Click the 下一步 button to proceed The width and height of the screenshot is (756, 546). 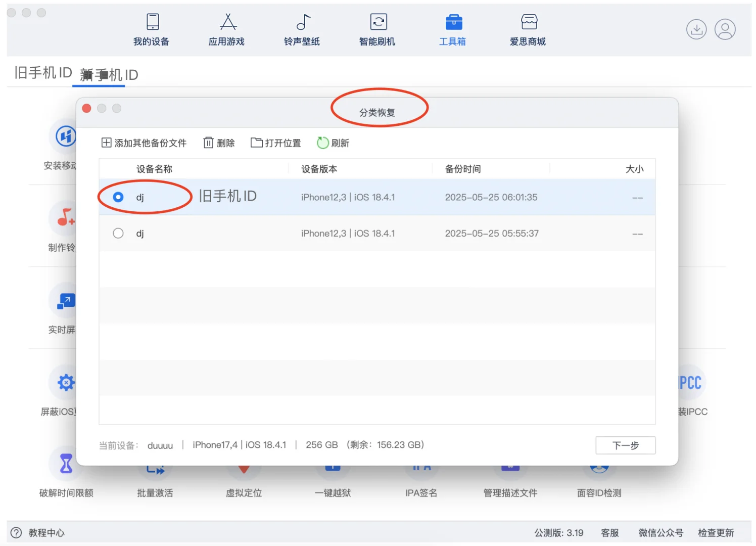(x=625, y=445)
